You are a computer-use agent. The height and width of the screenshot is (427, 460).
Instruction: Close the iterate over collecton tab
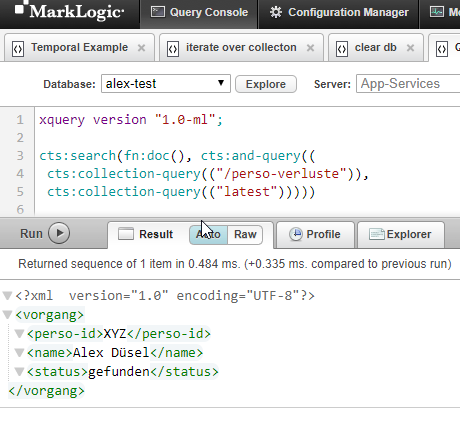pos(311,48)
